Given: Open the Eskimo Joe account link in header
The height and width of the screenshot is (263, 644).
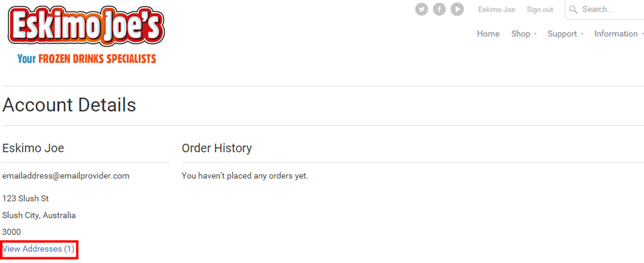Looking at the screenshot, I should [496, 9].
